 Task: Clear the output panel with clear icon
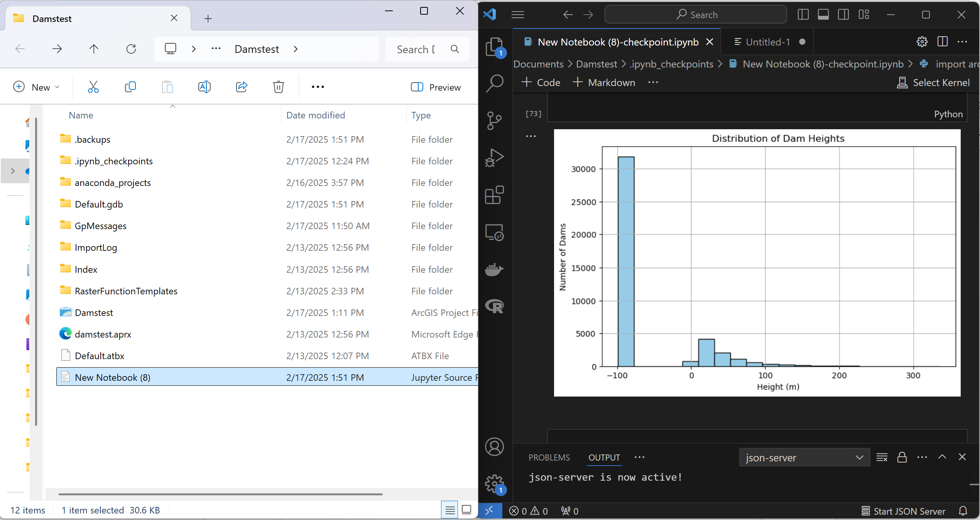pyautogui.click(x=882, y=458)
